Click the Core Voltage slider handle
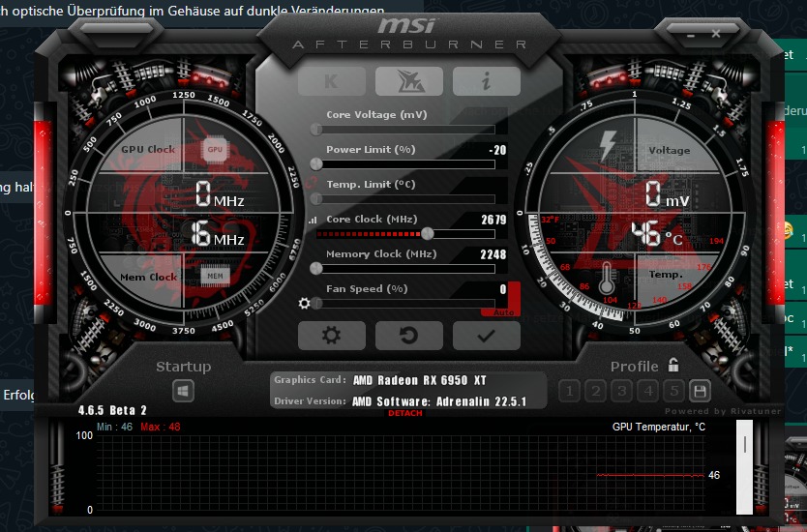Screen dimensions: 807x532 tap(316, 130)
